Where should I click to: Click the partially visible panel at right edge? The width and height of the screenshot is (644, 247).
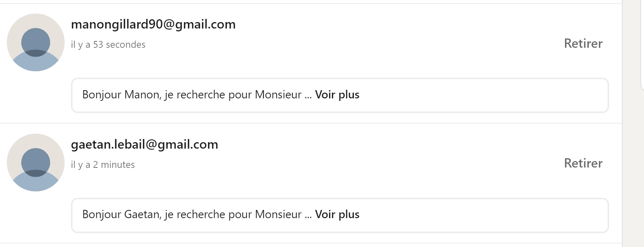[x=642, y=45]
